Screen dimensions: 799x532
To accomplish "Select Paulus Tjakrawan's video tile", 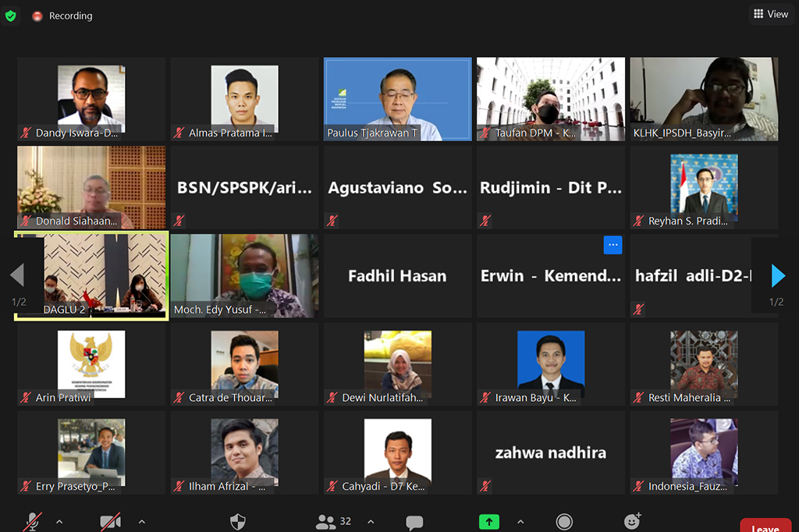I will [397, 99].
